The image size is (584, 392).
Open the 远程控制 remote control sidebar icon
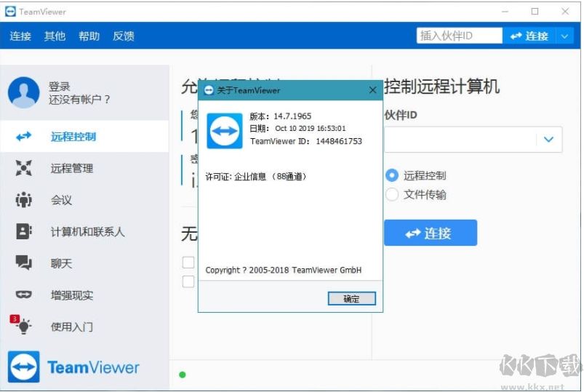23,137
